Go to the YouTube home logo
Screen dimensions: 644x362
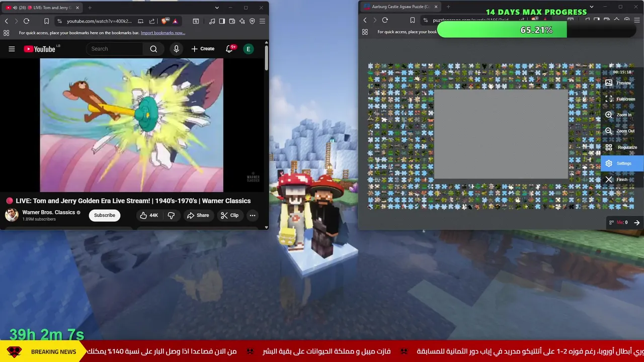(39, 49)
